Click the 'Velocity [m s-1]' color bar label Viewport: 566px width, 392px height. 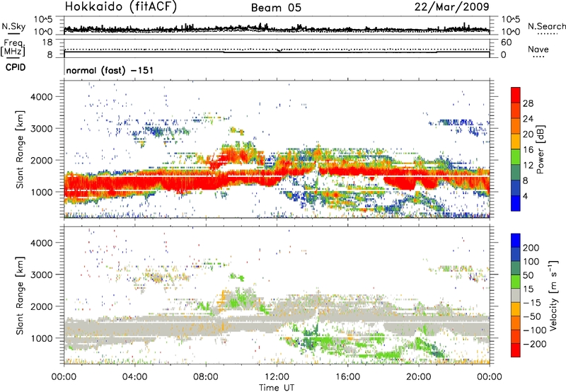[553, 295]
